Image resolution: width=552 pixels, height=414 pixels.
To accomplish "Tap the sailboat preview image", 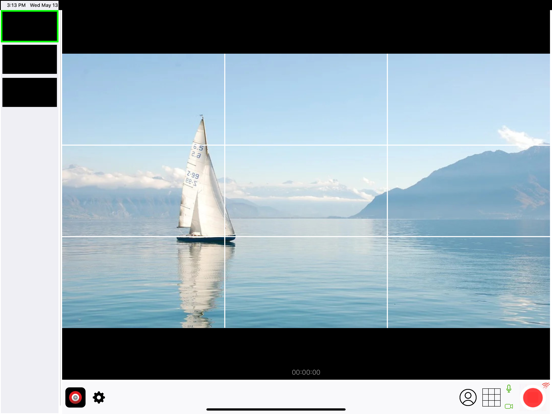I will coord(306,191).
